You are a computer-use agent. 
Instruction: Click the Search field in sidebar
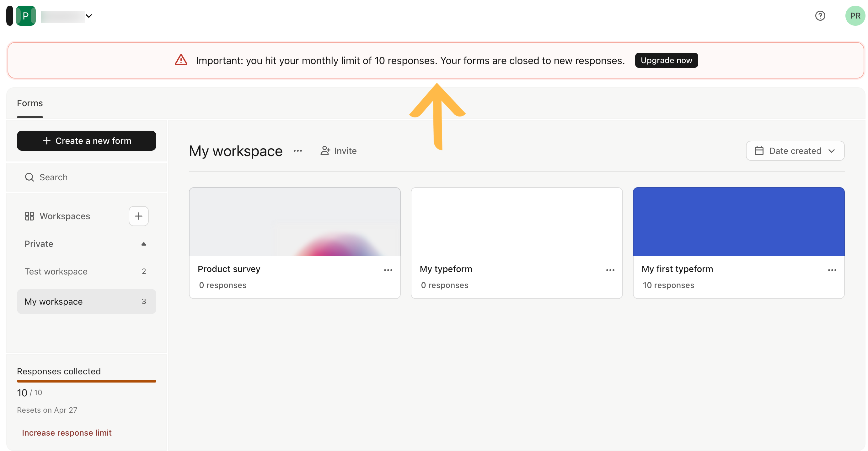pyautogui.click(x=87, y=177)
